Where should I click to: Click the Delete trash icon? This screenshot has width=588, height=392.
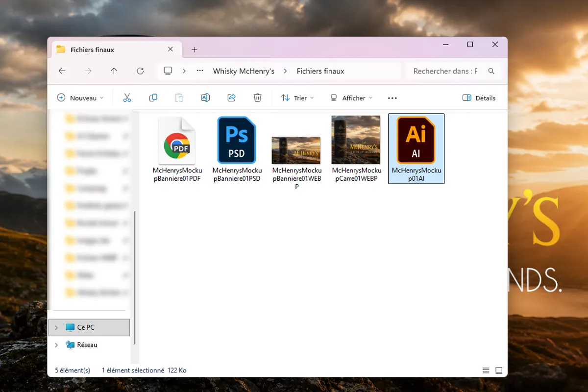pyautogui.click(x=258, y=98)
